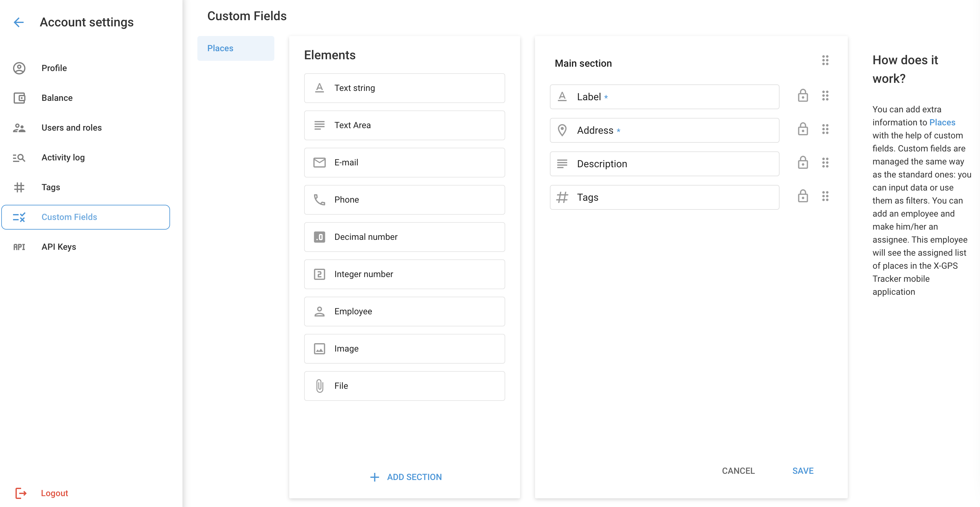Select the Address field in Main section

point(664,130)
